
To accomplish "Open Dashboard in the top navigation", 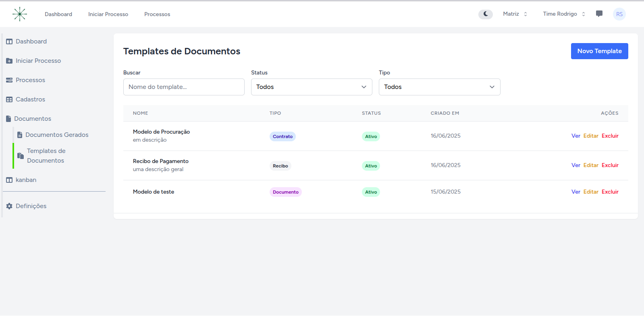I will click(x=58, y=14).
